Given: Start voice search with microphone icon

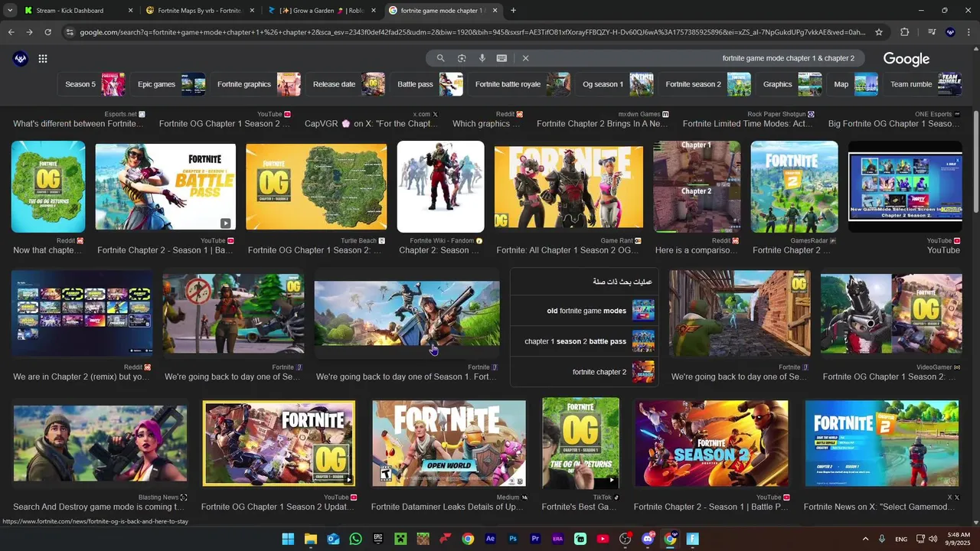Looking at the screenshot, I should click(x=482, y=58).
